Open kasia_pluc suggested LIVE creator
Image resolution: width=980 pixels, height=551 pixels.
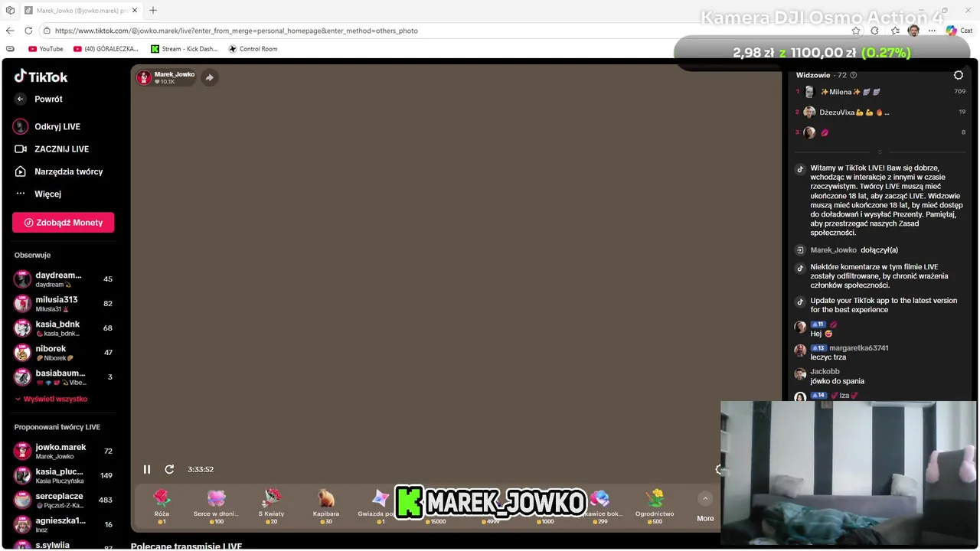point(63,476)
